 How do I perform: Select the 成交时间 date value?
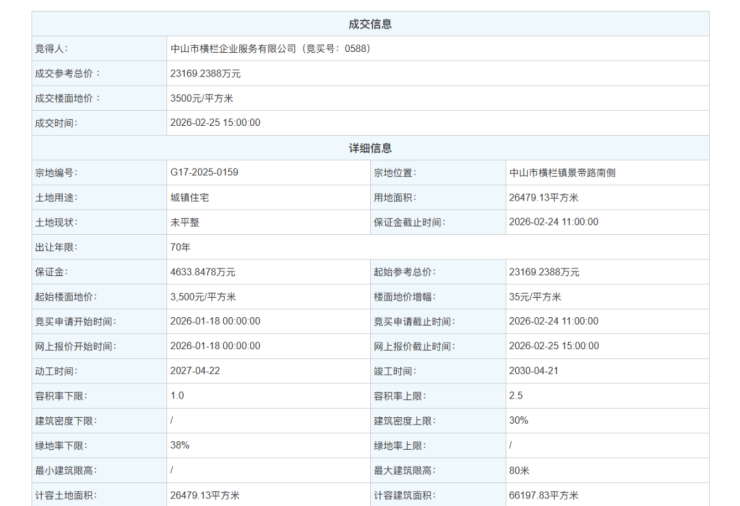(x=215, y=123)
